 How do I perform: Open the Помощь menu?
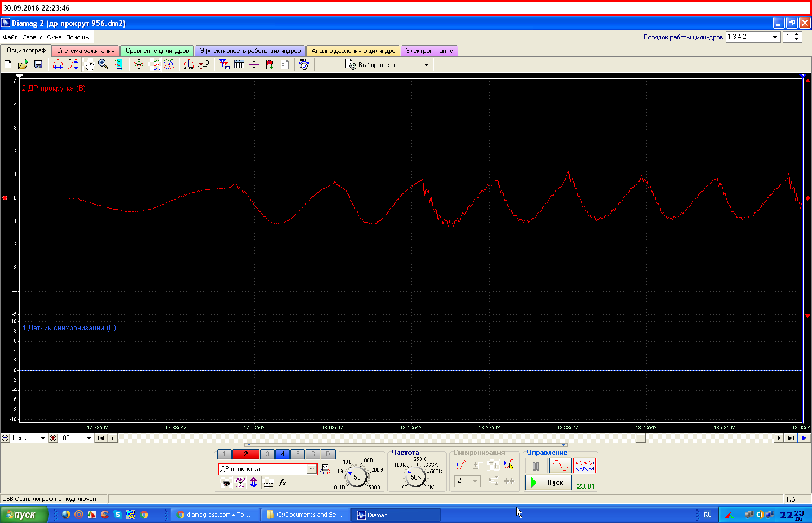pyautogui.click(x=77, y=37)
